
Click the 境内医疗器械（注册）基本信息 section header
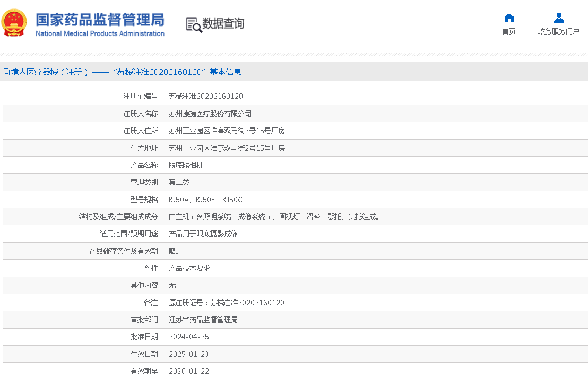[x=126, y=72]
